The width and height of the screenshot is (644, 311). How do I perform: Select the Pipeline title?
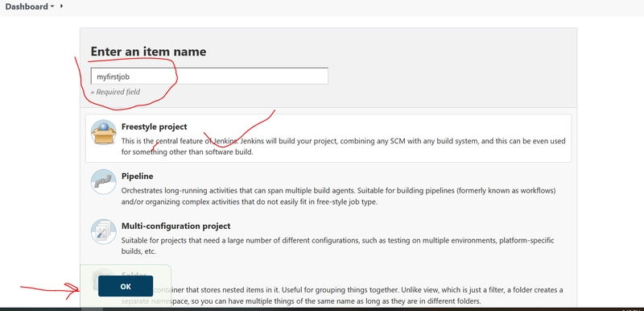pyautogui.click(x=137, y=176)
